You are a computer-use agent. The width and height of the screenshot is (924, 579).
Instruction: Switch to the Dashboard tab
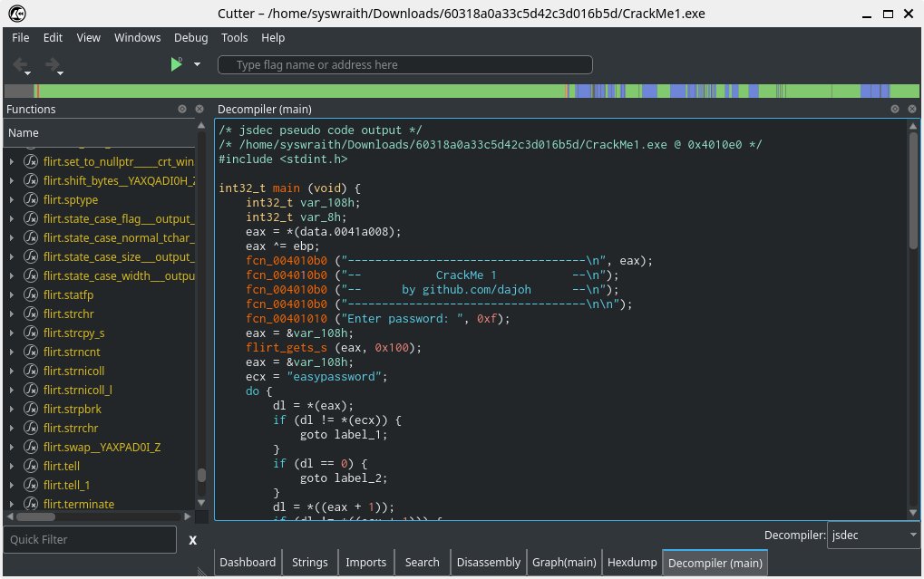point(248,563)
